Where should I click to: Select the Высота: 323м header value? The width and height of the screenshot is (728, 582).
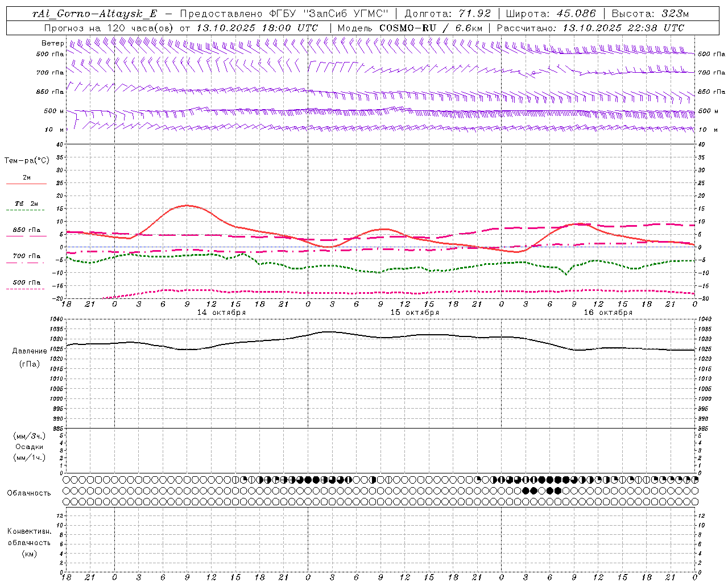tap(650, 14)
